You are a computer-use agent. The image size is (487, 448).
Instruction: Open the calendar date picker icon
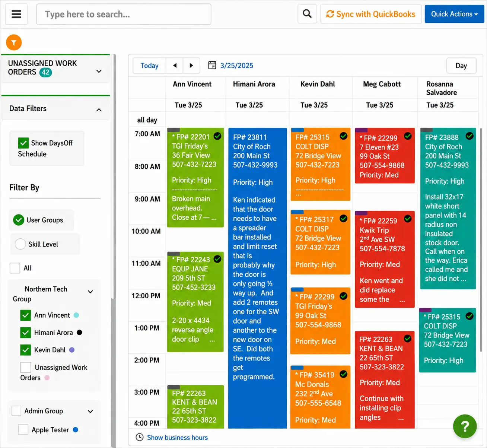(212, 65)
